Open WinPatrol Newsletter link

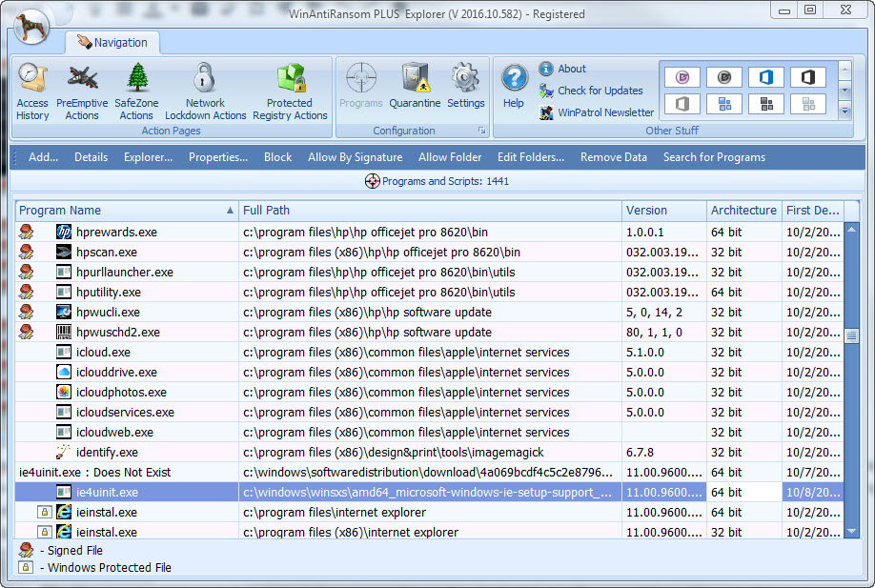597,112
